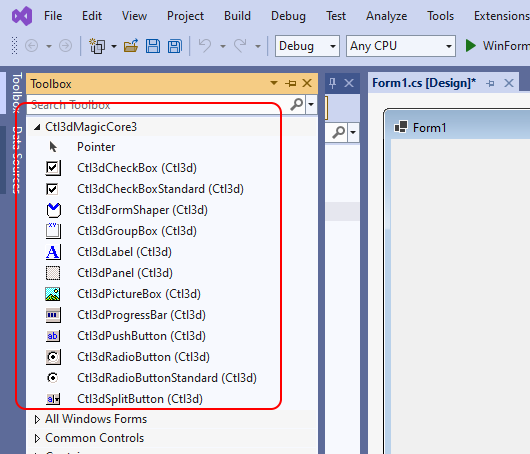Click the Navigate Forward arrow

66,46
